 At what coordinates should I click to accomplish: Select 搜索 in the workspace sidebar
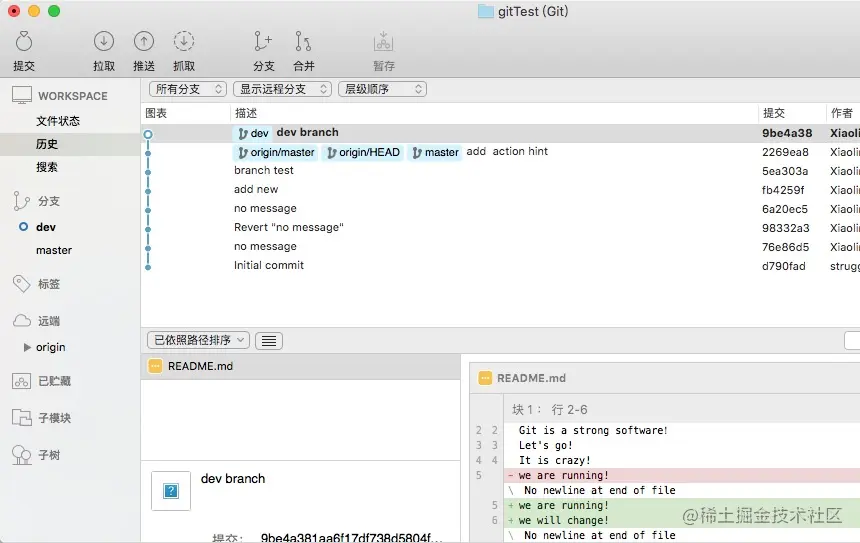pos(47,167)
